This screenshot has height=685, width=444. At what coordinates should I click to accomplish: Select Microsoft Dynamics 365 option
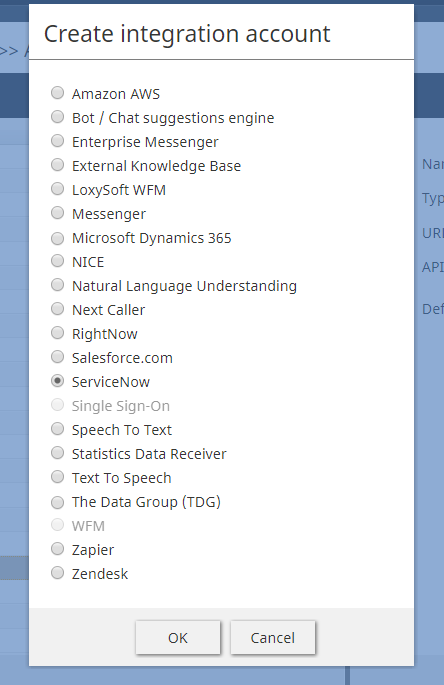pyautogui.click(x=57, y=237)
